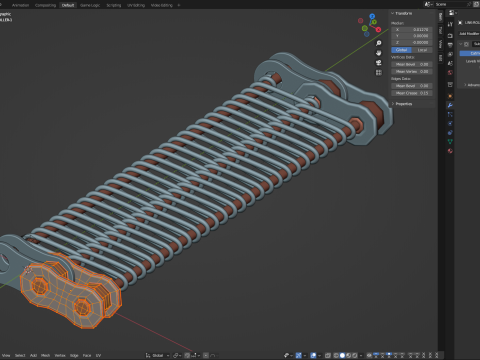This screenshot has height=360, width=480.
Task: Click the green Y axis on navigation gizmo
Action: [x=374, y=22]
